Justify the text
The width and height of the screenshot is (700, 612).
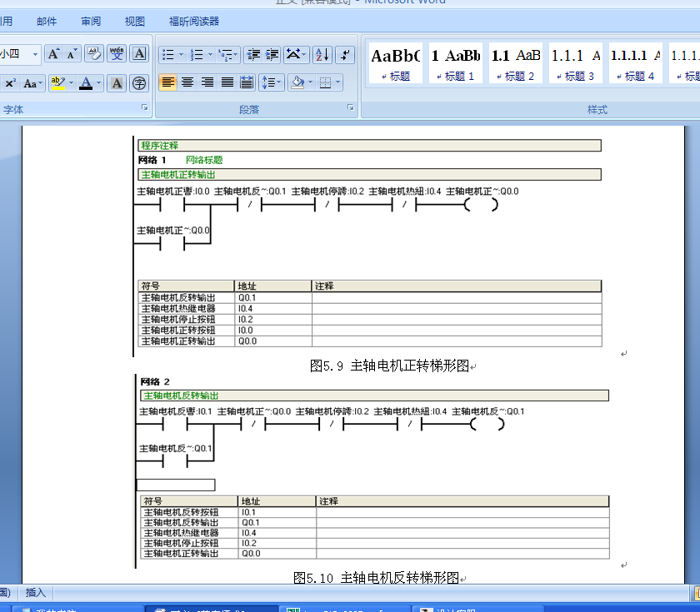point(227,82)
